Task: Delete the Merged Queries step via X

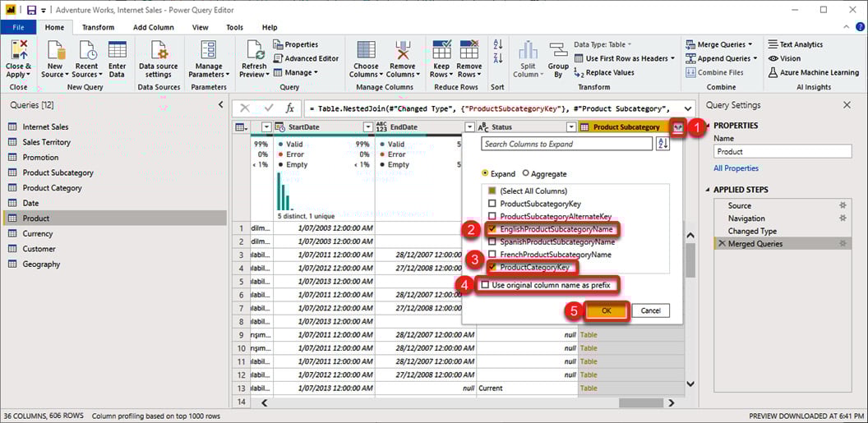Action: 722,243
